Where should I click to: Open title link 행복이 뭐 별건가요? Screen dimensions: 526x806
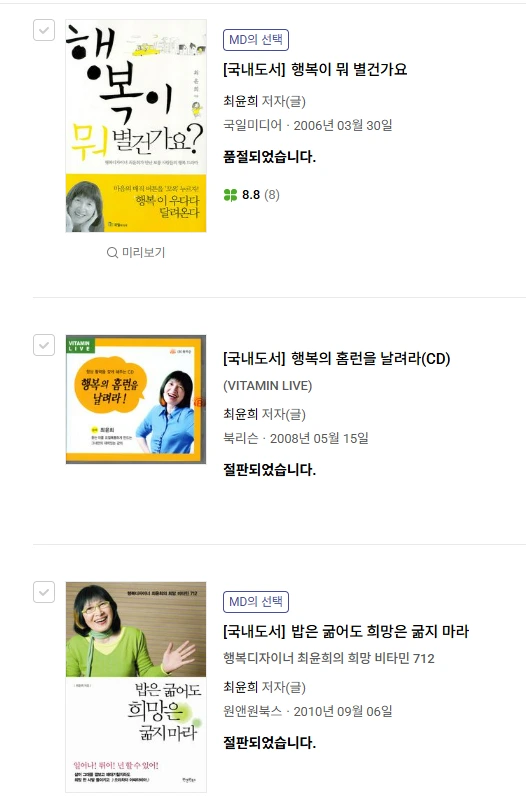click(315, 69)
